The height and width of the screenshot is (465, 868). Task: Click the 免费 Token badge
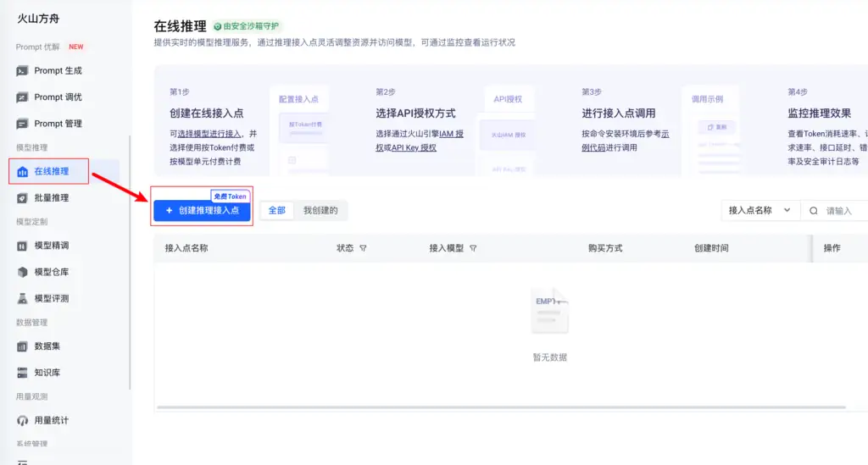pos(230,197)
